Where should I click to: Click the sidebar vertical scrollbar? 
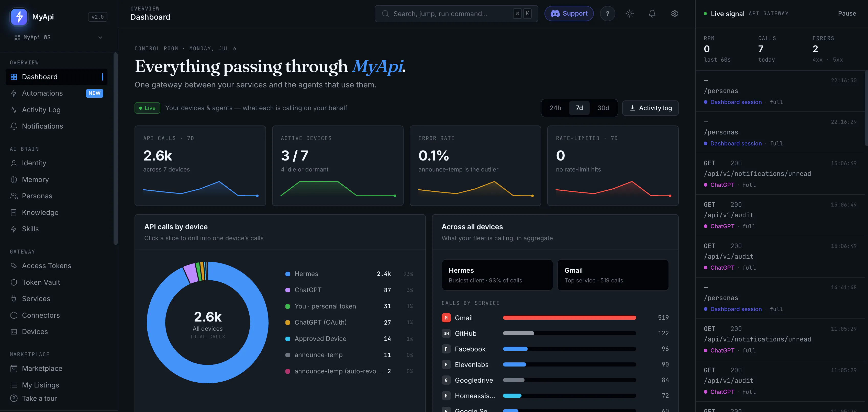point(115,148)
